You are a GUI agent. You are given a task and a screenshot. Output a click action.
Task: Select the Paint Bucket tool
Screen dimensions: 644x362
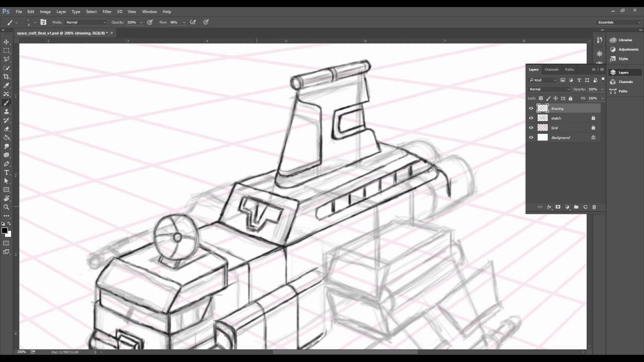7,137
